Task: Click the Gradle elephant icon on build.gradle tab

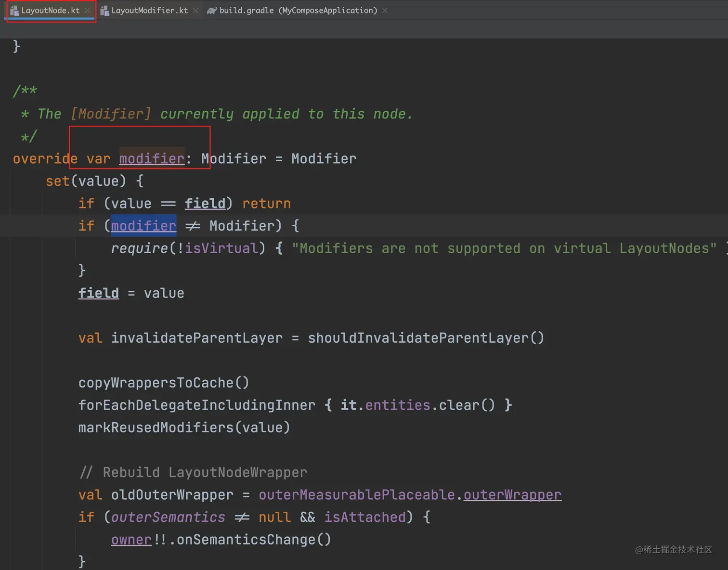Action: pos(212,10)
